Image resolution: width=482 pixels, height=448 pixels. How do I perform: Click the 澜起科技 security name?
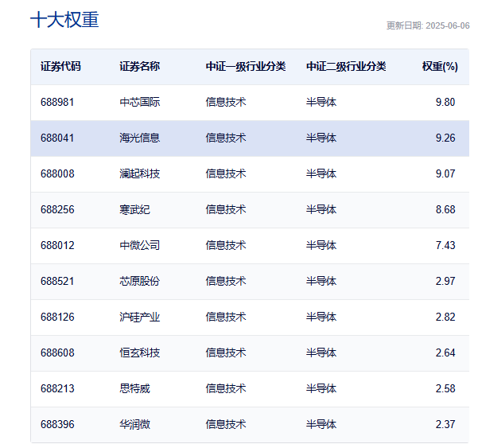pyautogui.click(x=140, y=174)
